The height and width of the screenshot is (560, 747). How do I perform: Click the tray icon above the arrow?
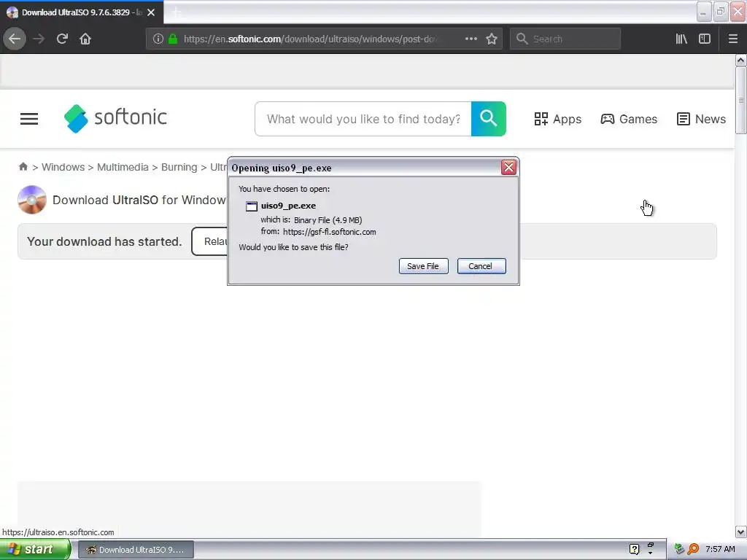click(x=650, y=545)
